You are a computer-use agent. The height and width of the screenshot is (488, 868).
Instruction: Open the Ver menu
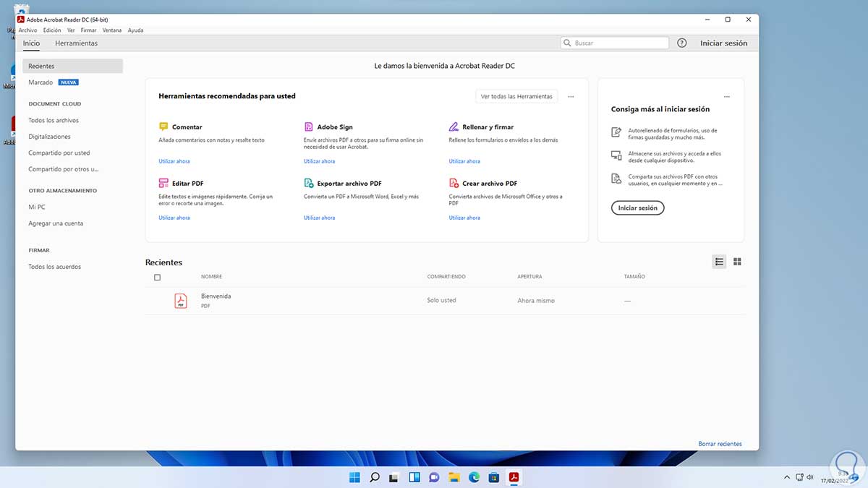click(x=71, y=30)
